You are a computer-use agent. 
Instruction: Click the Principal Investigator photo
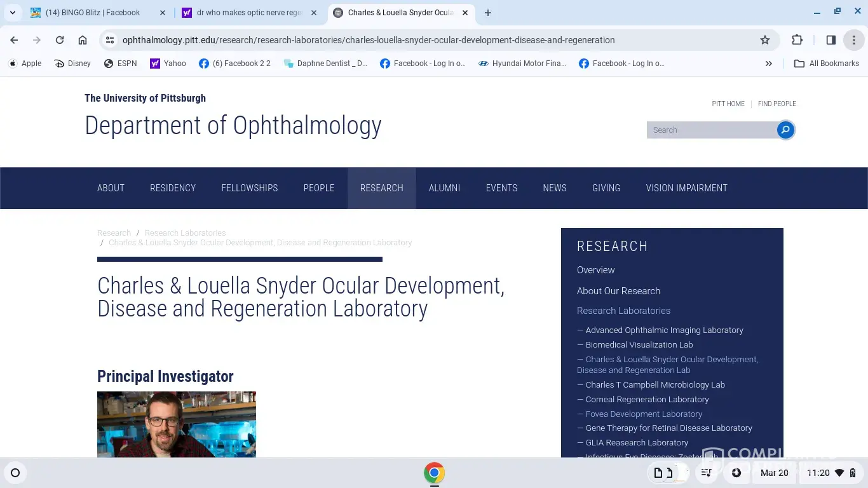pos(177,424)
